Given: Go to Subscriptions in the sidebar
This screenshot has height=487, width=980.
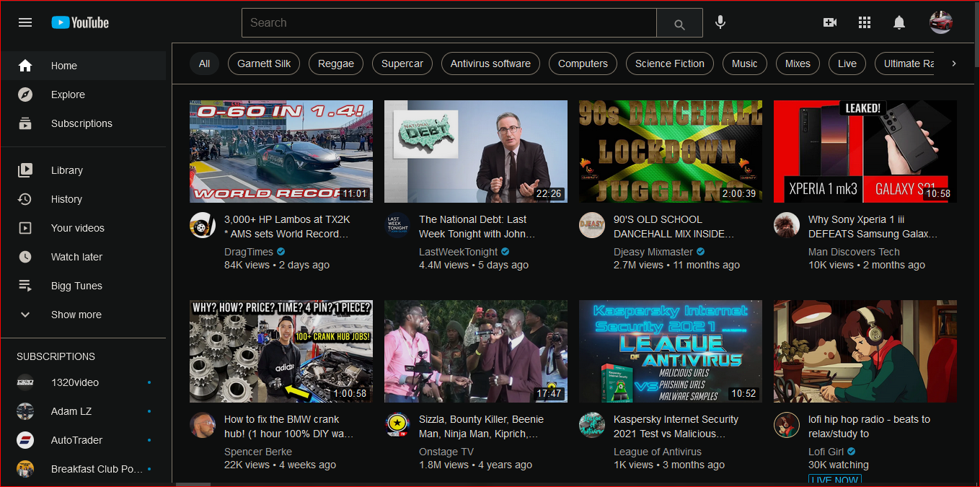Looking at the screenshot, I should pyautogui.click(x=81, y=123).
